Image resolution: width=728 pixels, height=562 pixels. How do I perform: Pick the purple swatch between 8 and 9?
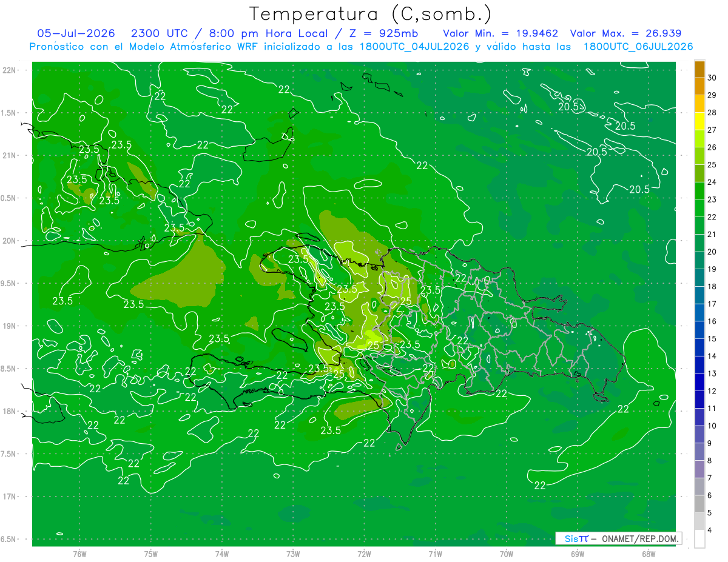[x=699, y=452]
